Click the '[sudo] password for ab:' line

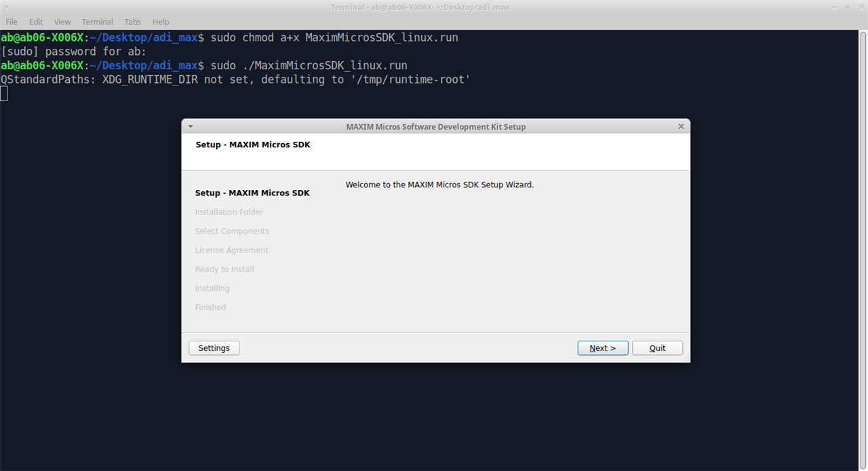coord(73,52)
